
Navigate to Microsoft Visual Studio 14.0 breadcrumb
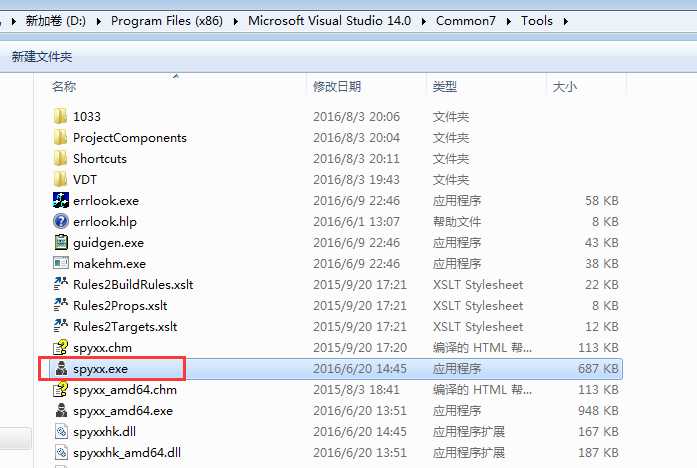pos(329,21)
